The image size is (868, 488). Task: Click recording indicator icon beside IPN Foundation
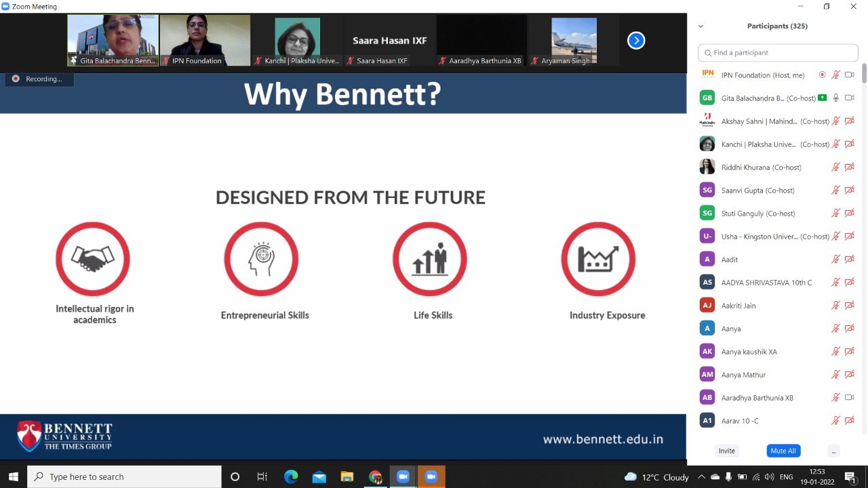pyautogui.click(x=823, y=75)
